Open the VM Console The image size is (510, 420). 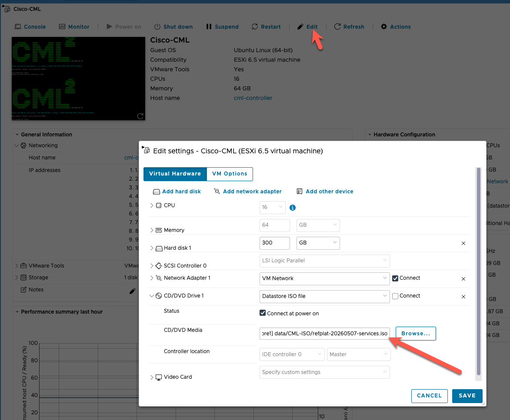click(x=30, y=26)
